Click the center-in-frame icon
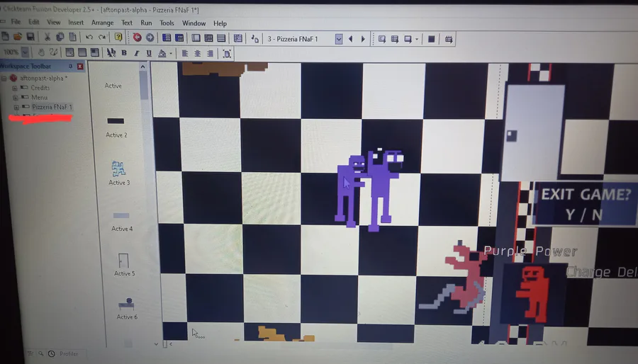638x364 pixels. coord(227,54)
